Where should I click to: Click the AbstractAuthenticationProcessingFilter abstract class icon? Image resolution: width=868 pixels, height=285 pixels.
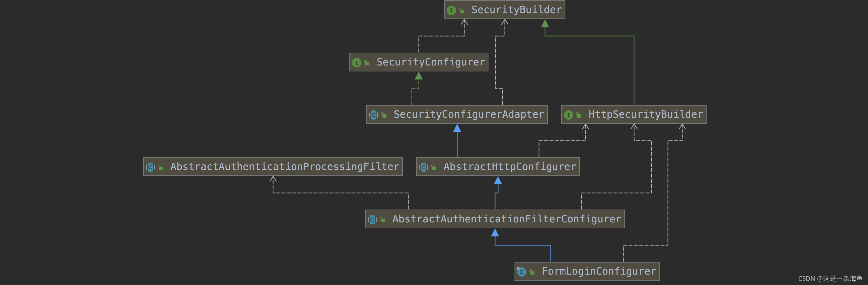[x=150, y=167]
